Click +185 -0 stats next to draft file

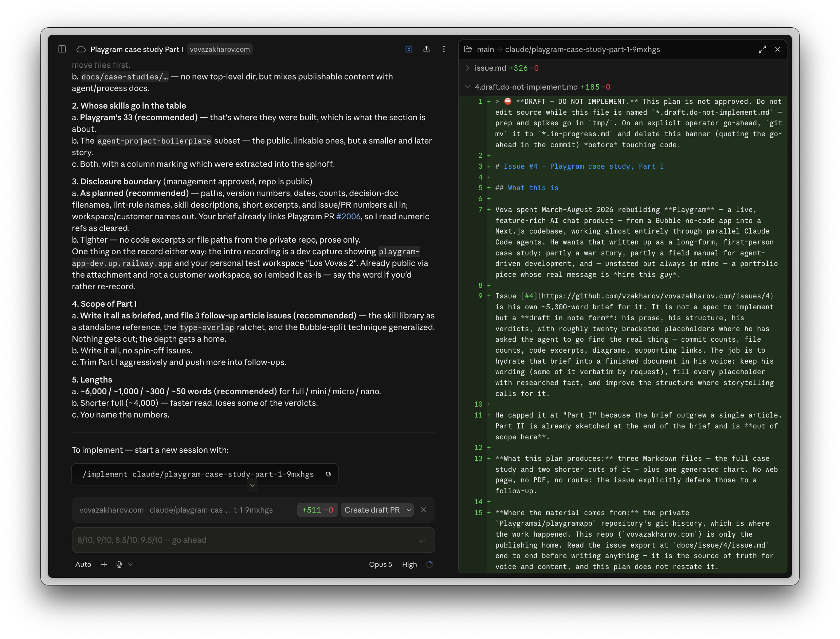(x=595, y=87)
